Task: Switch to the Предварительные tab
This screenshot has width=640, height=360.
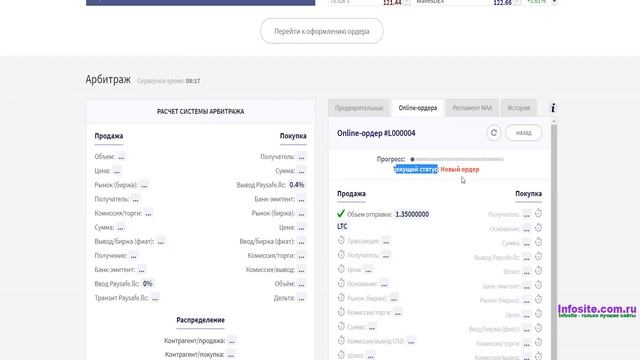Action: [359, 108]
